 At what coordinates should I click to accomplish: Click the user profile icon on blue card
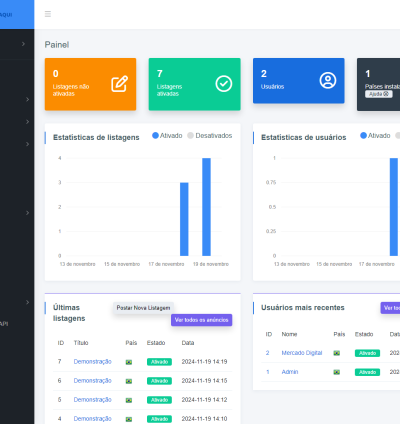[x=328, y=80]
